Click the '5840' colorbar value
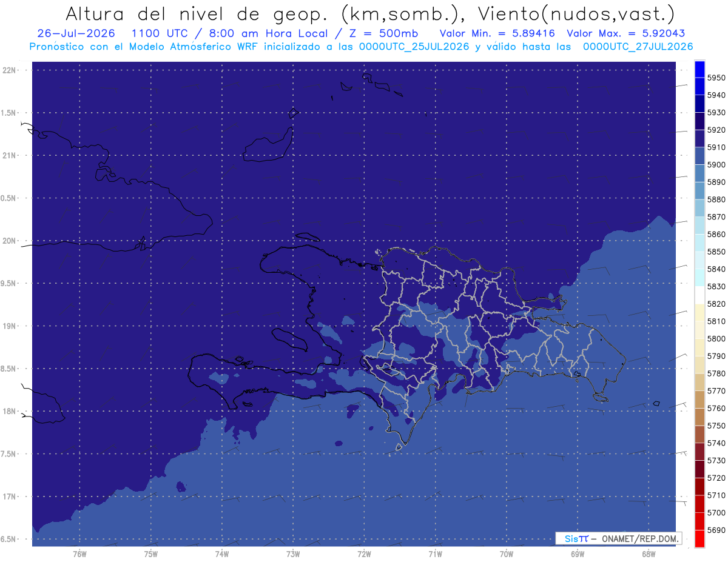The height and width of the screenshot is (562, 728). (716, 269)
